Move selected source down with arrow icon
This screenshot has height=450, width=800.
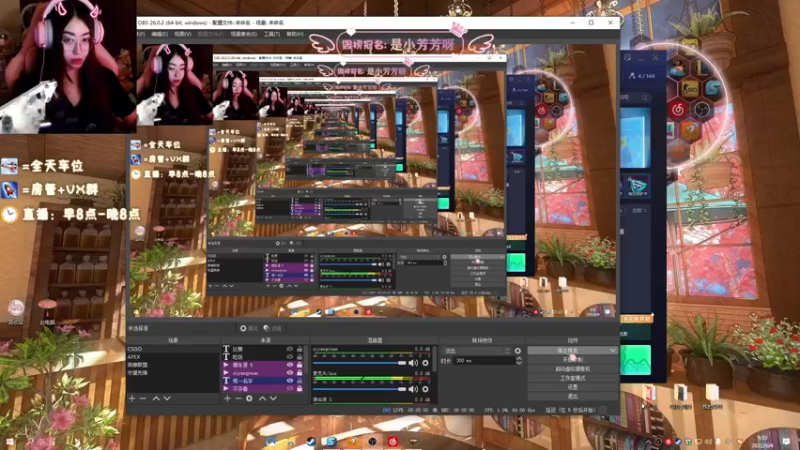[273, 398]
